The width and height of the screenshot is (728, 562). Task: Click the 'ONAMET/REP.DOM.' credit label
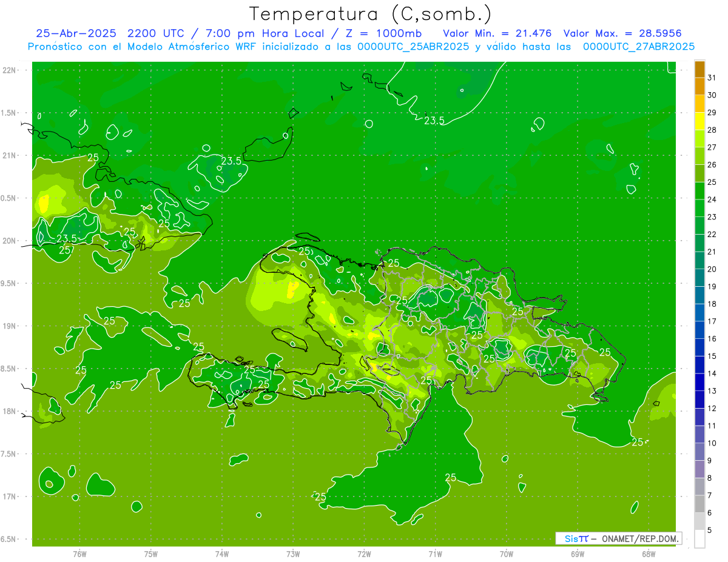640,538
